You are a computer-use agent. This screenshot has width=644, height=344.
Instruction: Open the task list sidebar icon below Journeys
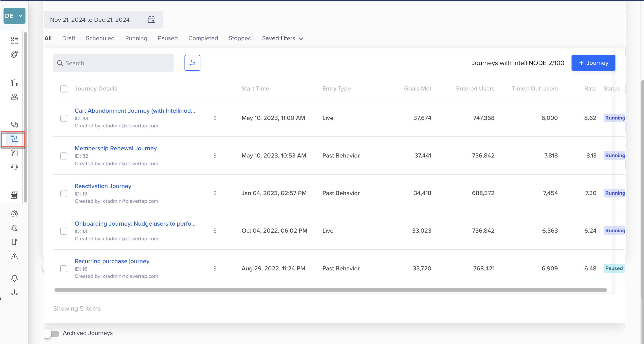click(x=14, y=153)
